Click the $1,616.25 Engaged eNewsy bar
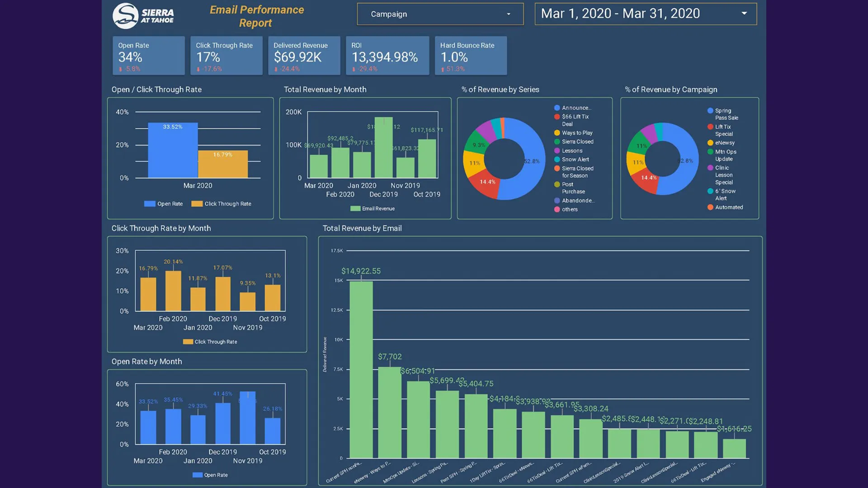 (x=735, y=448)
